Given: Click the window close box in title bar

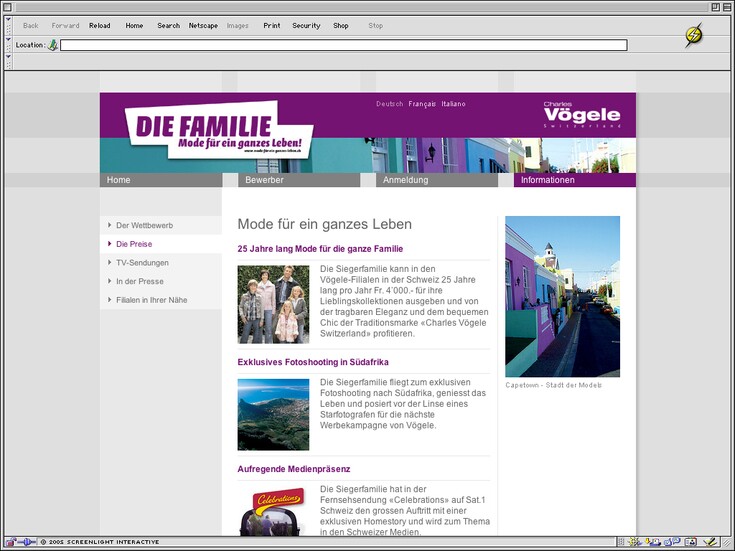Looking at the screenshot, I should pos(7,7).
